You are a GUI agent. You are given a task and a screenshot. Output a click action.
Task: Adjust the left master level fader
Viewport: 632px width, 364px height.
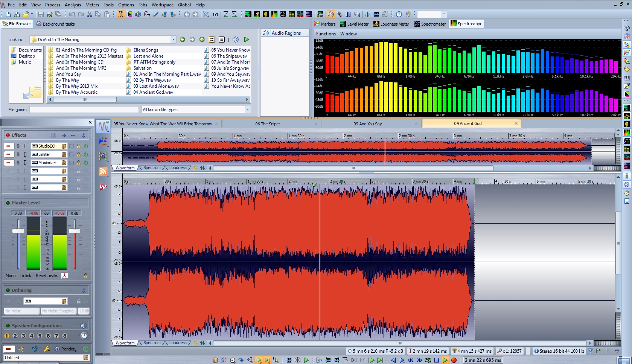point(18,231)
